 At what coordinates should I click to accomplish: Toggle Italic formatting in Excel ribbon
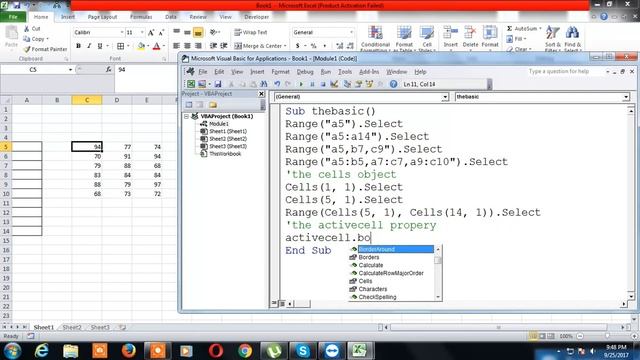[89, 46]
